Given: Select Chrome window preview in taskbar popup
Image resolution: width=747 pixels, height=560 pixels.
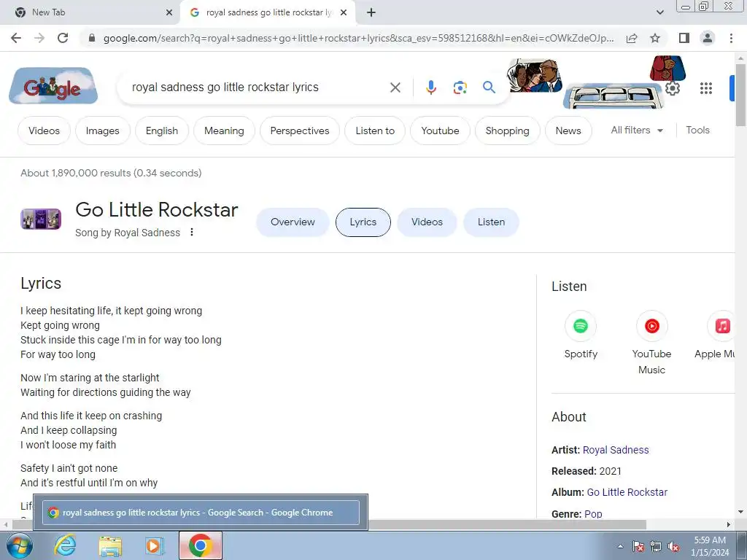Looking at the screenshot, I should 201,513.
